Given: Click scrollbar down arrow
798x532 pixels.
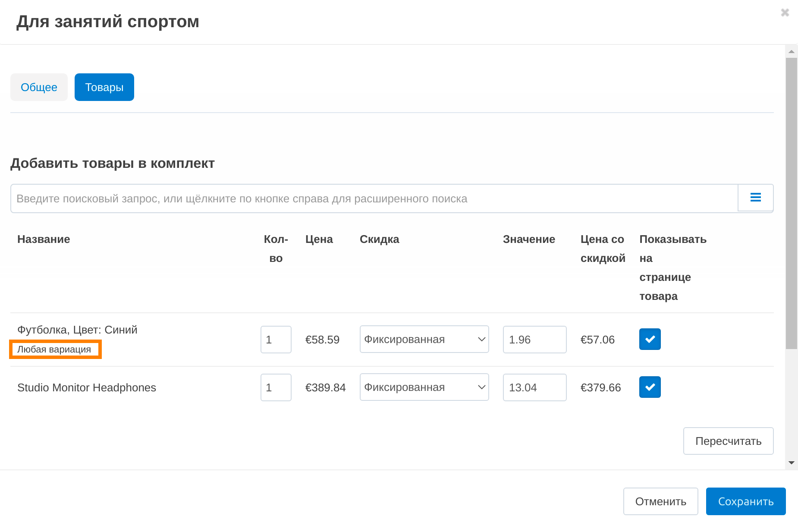Looking at the screenshot, I should pos(791,463).
